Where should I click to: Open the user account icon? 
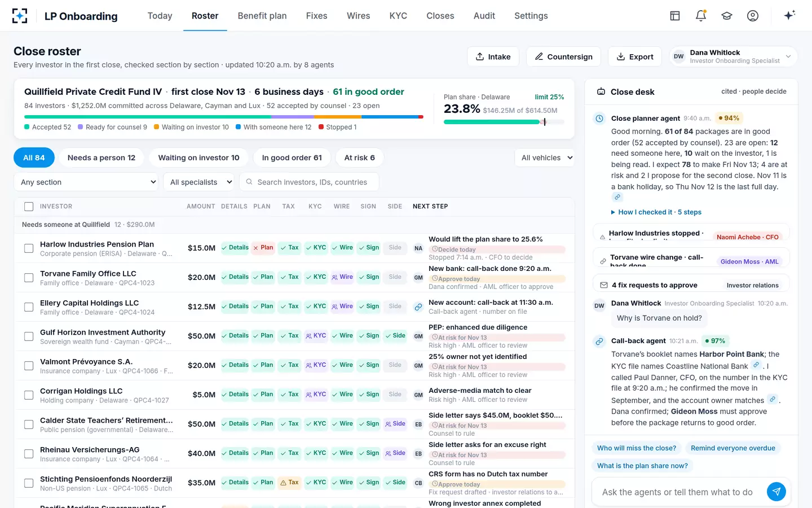click(753, 16)
